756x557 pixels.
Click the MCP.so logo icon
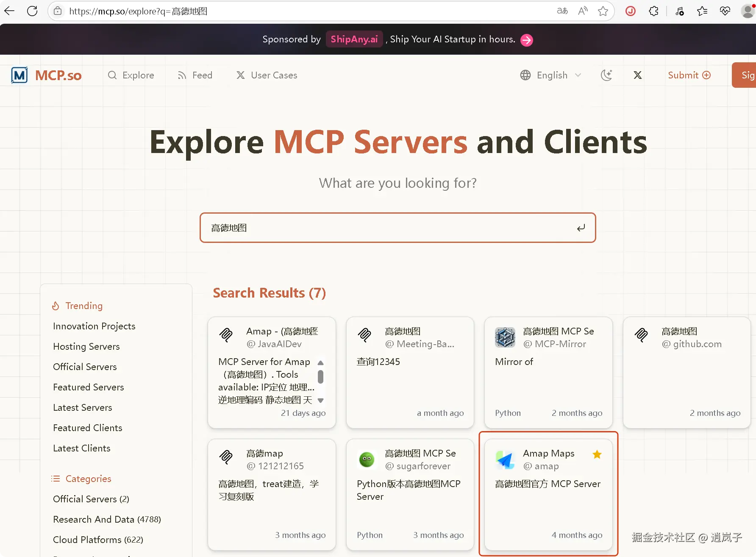[19, 75]
